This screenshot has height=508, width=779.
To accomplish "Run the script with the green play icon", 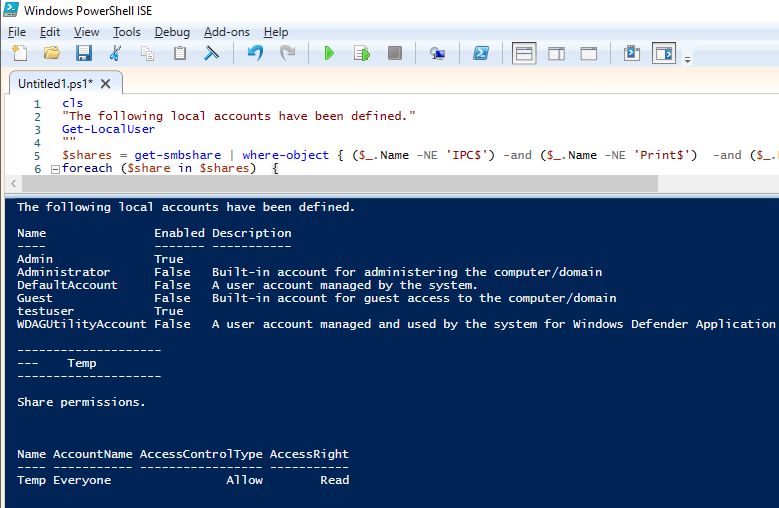I will click(x=329, y=53).
